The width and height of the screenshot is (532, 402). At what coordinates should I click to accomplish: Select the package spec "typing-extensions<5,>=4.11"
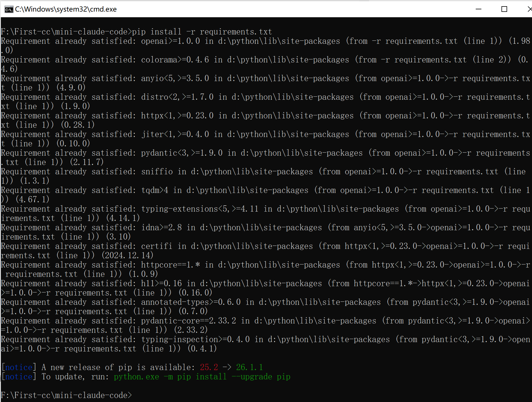(200, 209)
